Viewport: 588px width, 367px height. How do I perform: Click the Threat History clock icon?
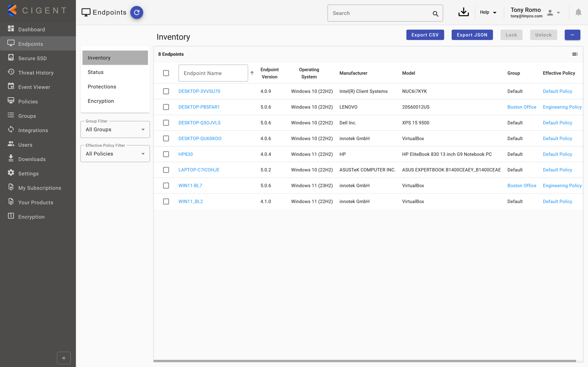click(x=11, y=72)
